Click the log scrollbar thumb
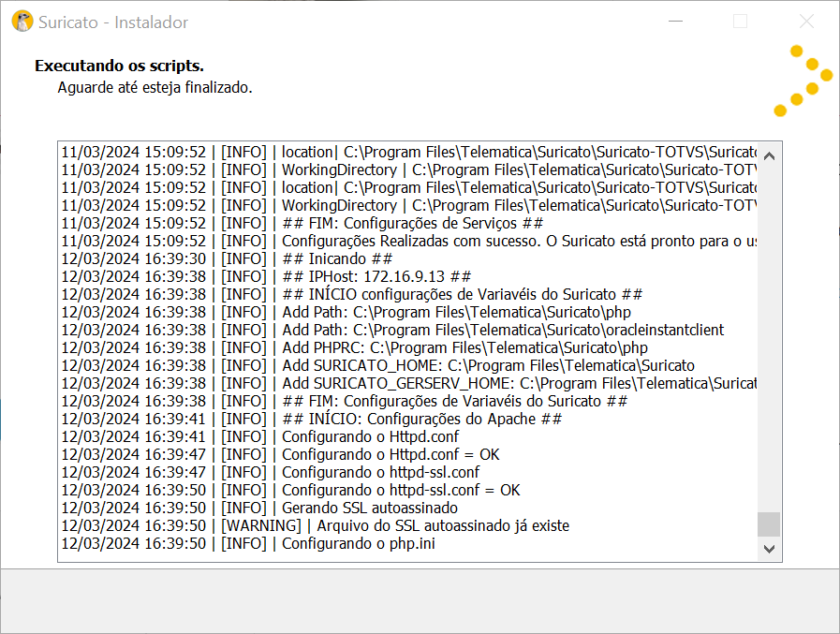This screenshot has height=634, width=840. (769, 524)
